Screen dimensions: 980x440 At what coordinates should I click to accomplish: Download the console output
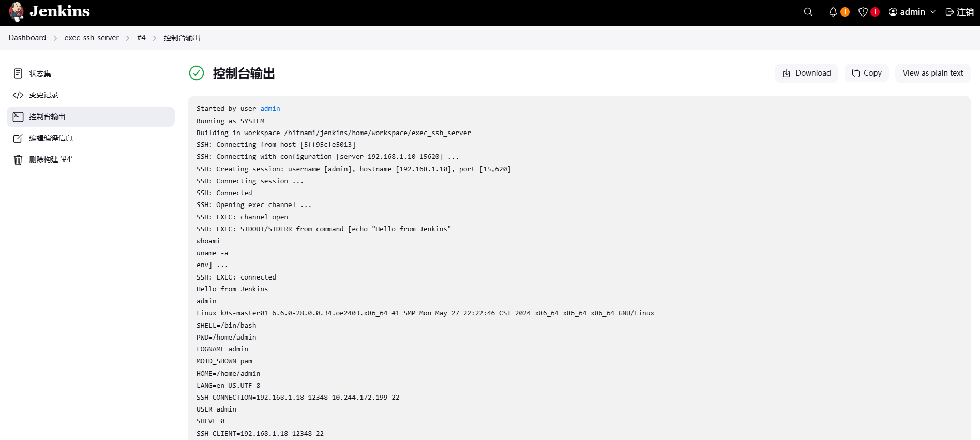click(806, 73)
